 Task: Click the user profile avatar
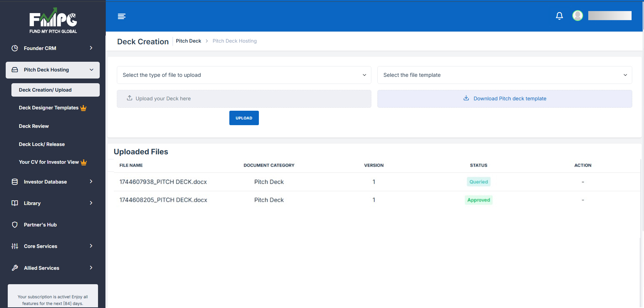[x=577, y=15]
